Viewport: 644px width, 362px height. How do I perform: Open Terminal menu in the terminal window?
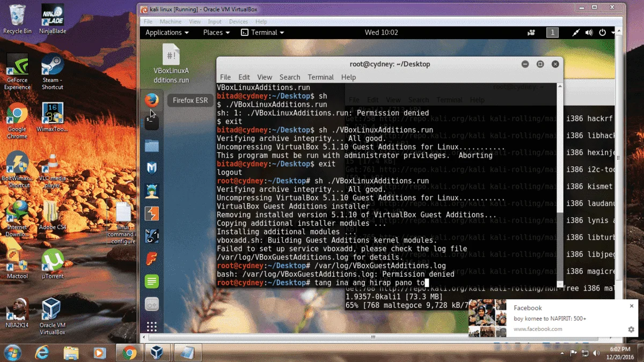tap(321, 77)
